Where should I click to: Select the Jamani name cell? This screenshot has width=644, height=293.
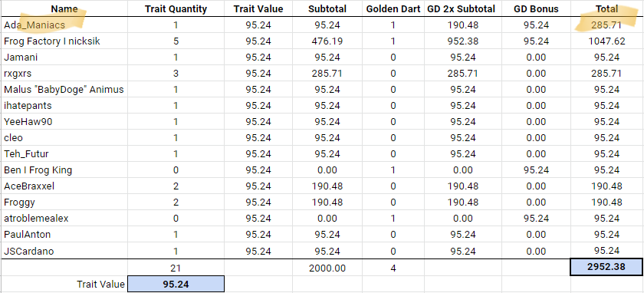click(x=64, y=57)
